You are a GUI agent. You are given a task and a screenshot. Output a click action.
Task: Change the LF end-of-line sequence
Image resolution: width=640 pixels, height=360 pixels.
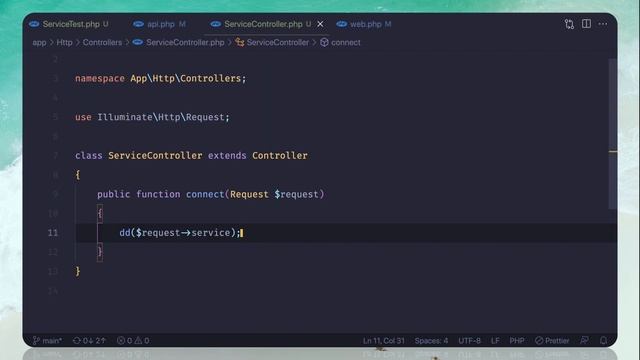point(495,340)
